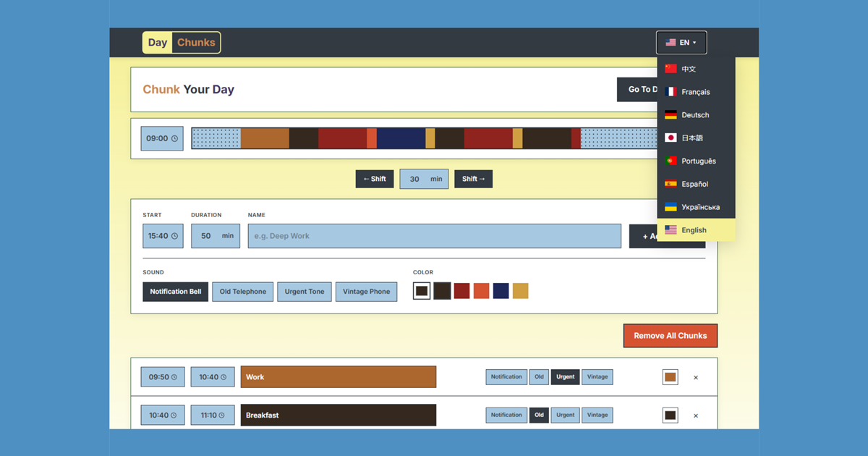Image resolution: width=868 pixels, height=456 pixels.
Task: Click the day start time 09:00 field
Action: [162, 138]
